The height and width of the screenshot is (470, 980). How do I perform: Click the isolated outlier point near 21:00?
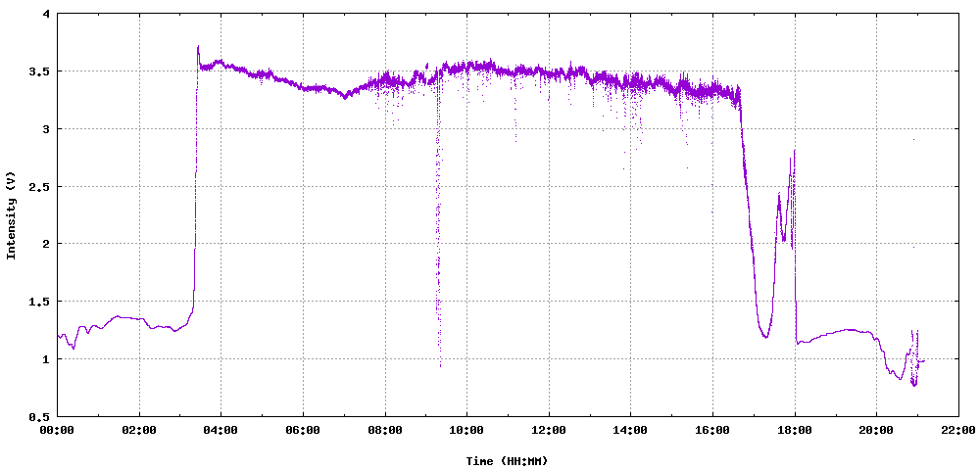(x=912, y=139)
